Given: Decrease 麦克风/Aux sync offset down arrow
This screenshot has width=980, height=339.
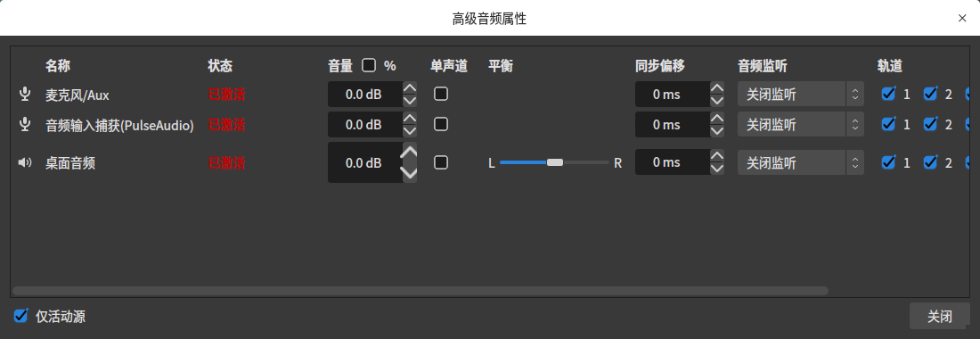Looking at the screenshot, I should coord(717,101).
